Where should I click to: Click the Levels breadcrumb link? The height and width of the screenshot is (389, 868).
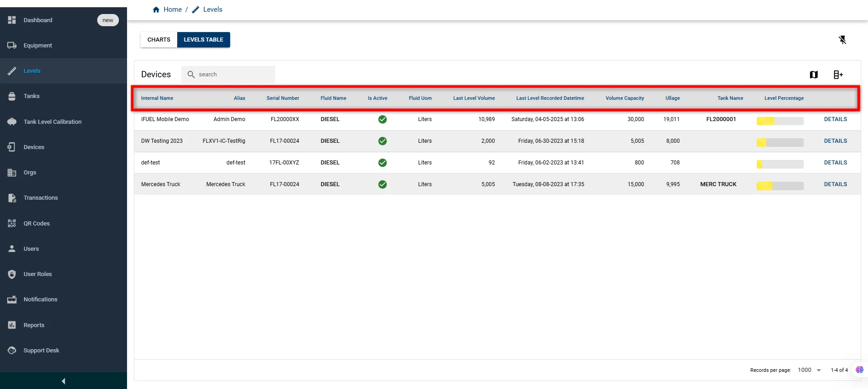(x=212, y=9)
